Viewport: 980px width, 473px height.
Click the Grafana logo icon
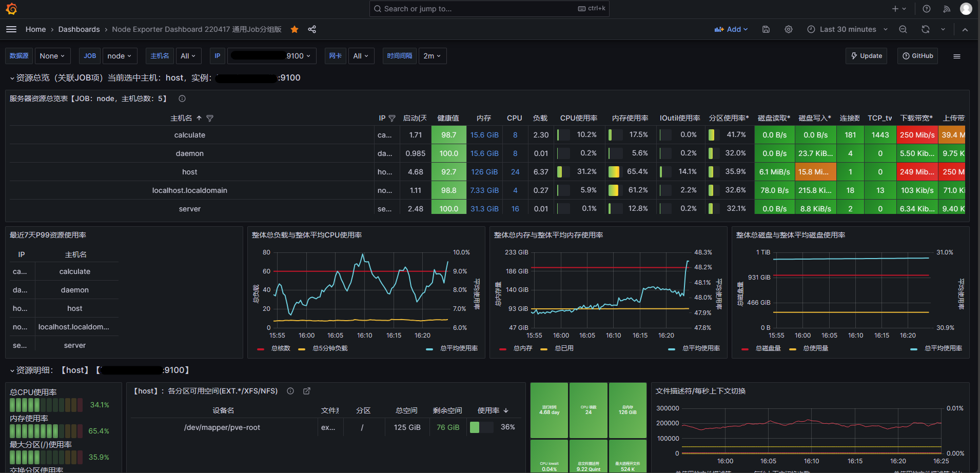pos(11,9)
